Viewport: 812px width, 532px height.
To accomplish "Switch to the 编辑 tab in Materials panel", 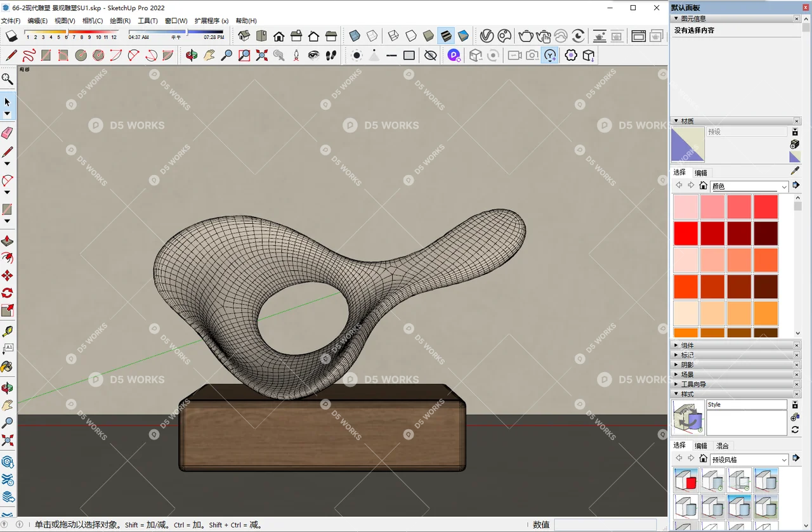I will click(700, 172).
